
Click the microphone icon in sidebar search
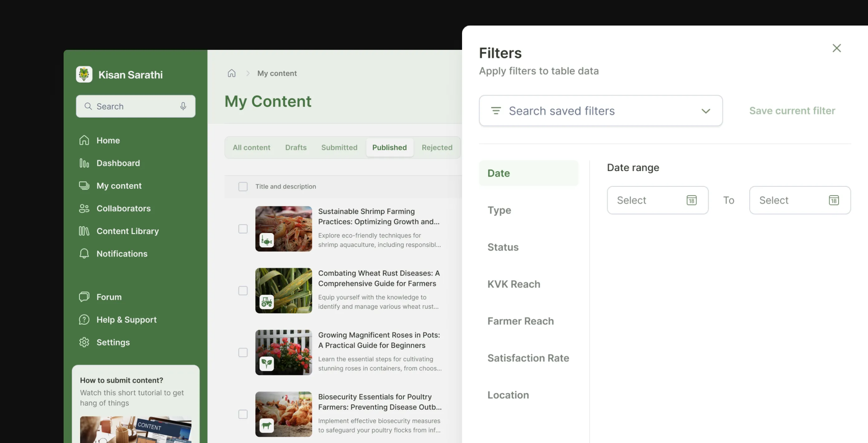183,106
